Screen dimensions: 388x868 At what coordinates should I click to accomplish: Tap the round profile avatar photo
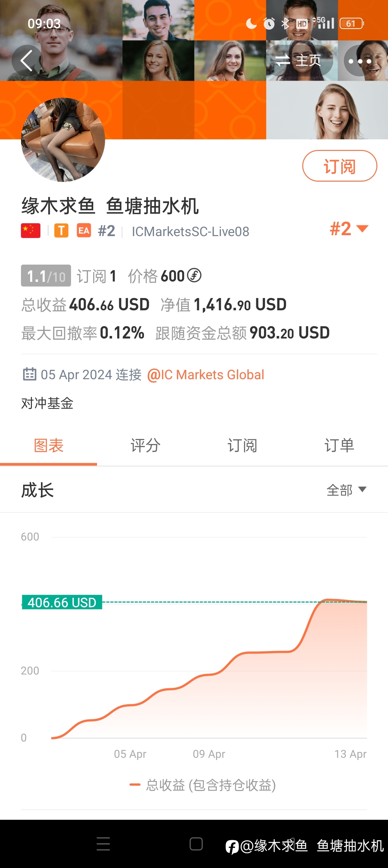coord(63,140)
